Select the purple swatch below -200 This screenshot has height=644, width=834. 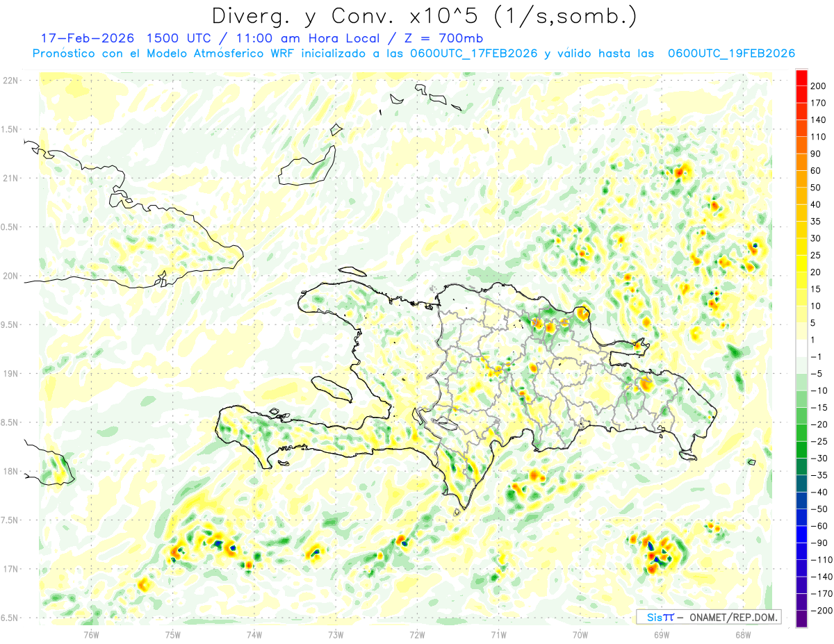tap(801, 619)
